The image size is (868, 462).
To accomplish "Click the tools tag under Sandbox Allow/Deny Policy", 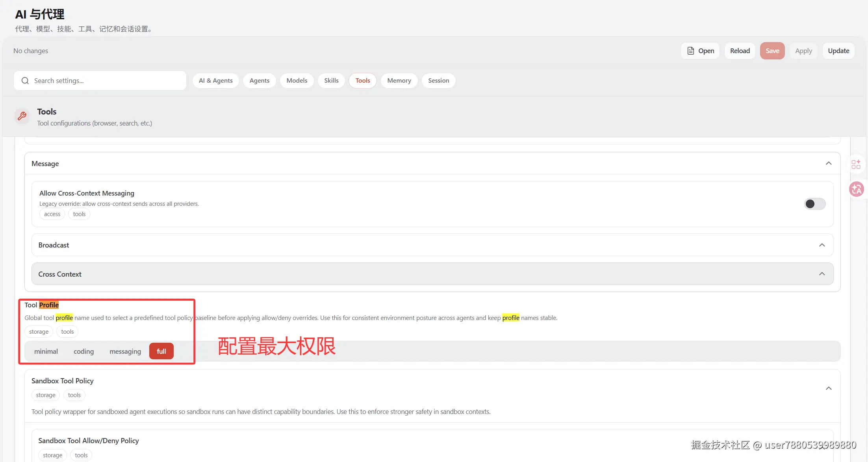I will tap(81, 455).
